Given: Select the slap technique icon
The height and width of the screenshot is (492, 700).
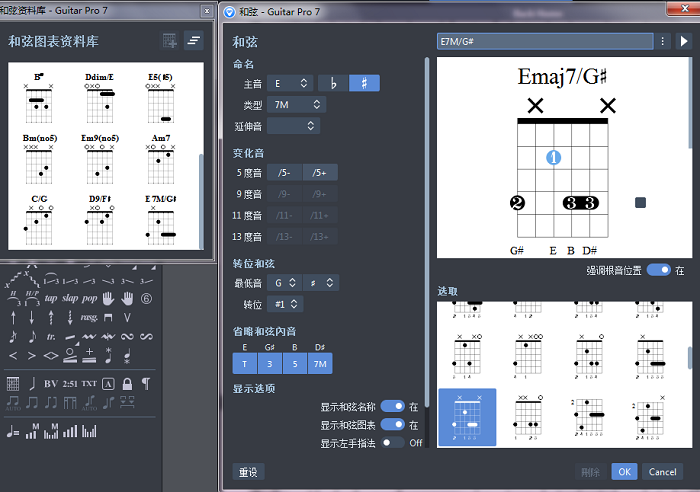Looking at the screenshot, I should pyautogui.click(x=70, y=298).
